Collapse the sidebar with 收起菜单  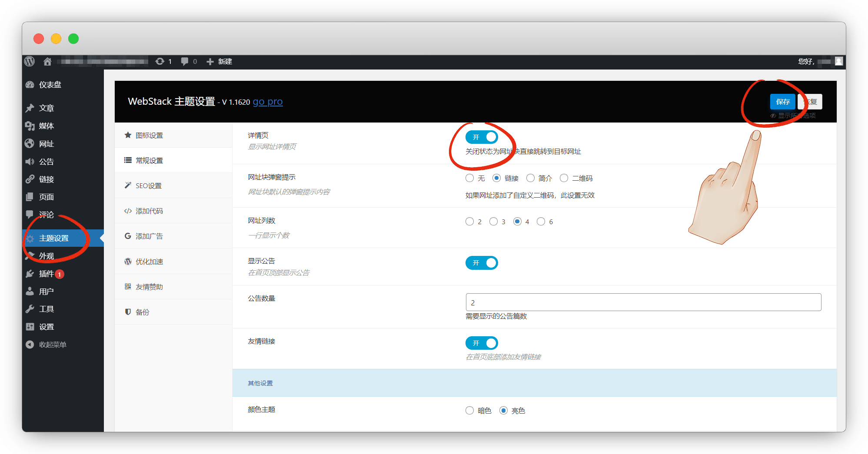coord(52,345)
